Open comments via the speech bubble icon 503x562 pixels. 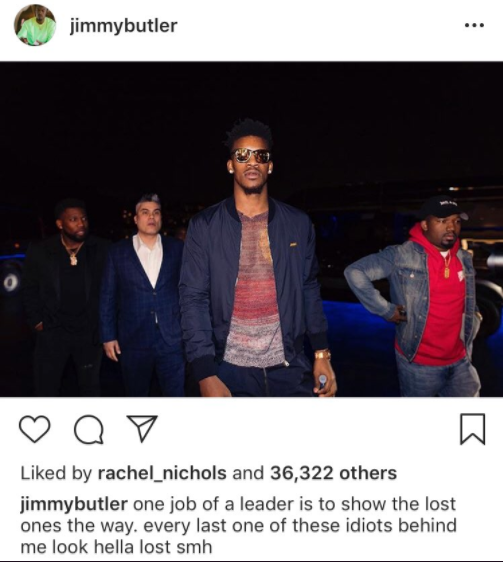click(x=89, y=429)
